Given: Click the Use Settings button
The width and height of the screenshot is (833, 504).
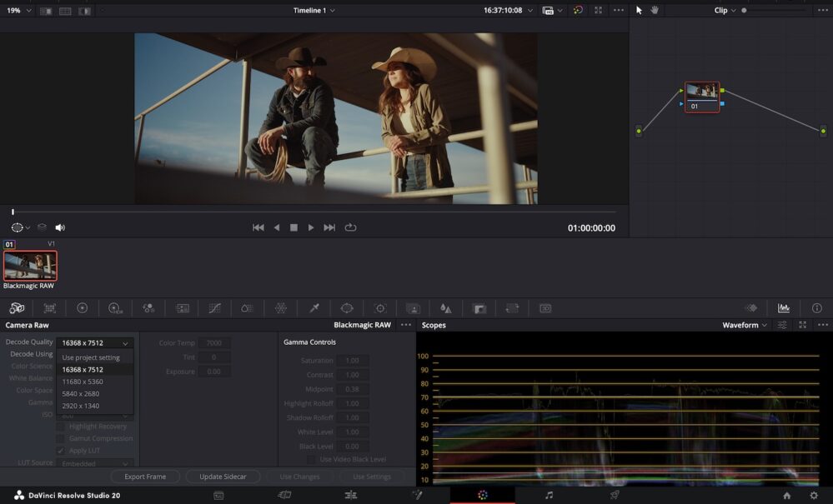Looking at the screenshot, I should point(372,477).
